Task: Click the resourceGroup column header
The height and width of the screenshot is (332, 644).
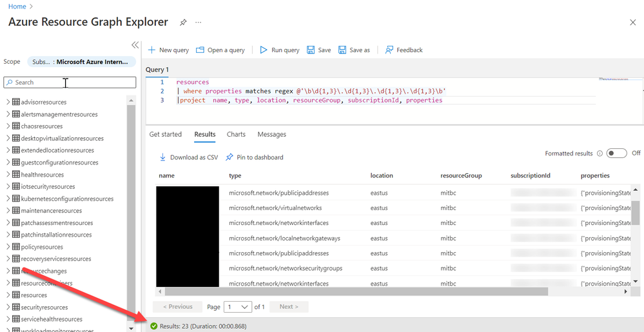Action: coord(461,175)
